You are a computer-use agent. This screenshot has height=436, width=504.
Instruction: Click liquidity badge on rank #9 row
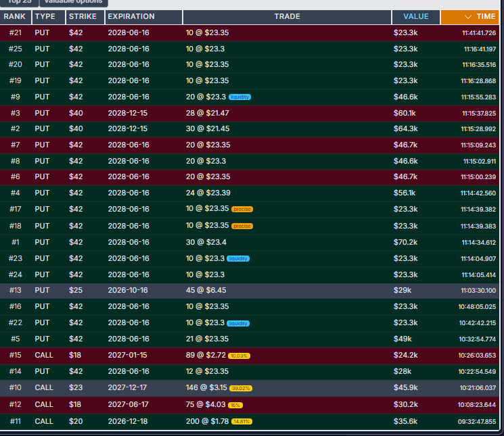pos(239,97)
